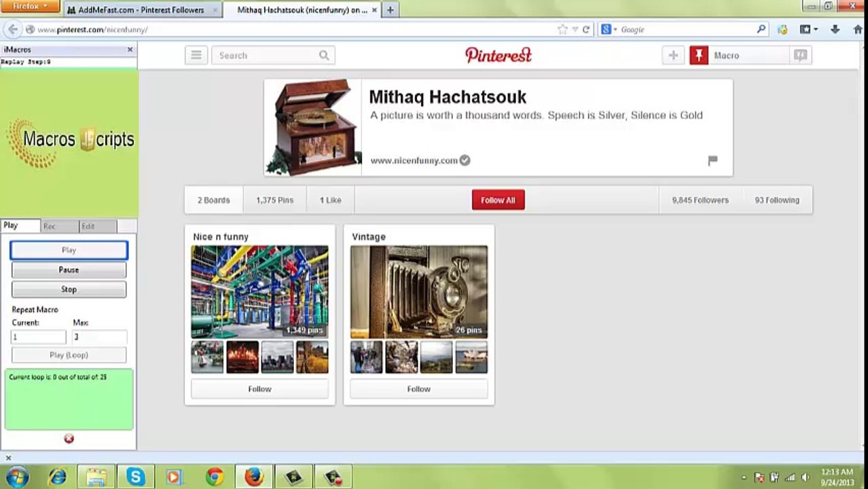
Task: Open the Nice n funny board cover image
Action: 259,292
